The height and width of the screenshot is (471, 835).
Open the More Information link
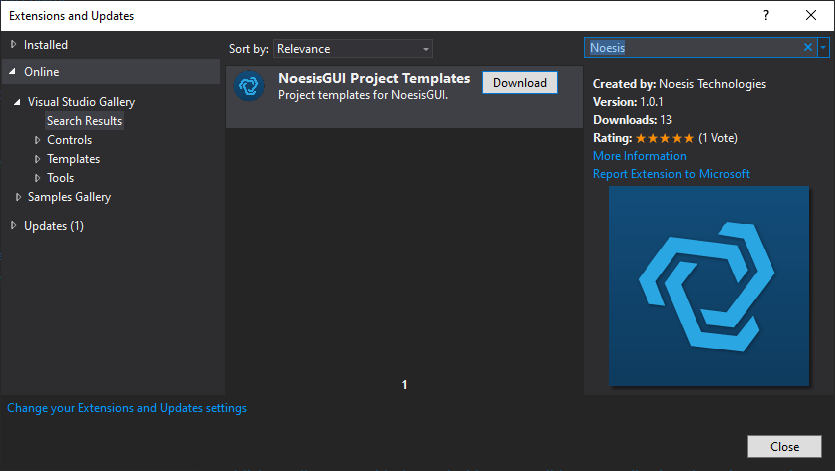640,156
